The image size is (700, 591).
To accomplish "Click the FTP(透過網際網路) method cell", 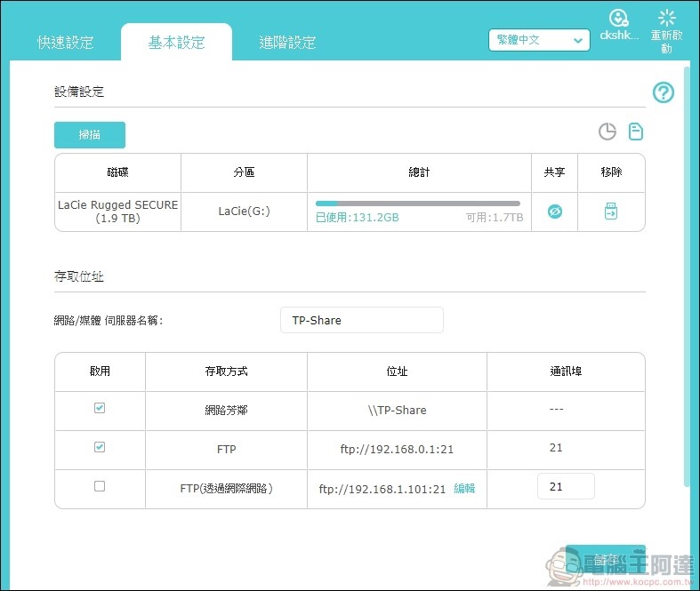I will coord(226,489).
